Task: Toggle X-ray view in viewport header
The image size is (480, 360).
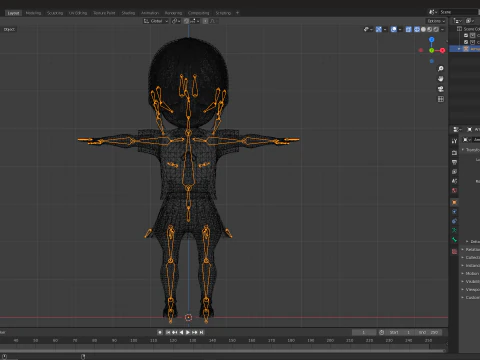Action: tap(408, 29)
